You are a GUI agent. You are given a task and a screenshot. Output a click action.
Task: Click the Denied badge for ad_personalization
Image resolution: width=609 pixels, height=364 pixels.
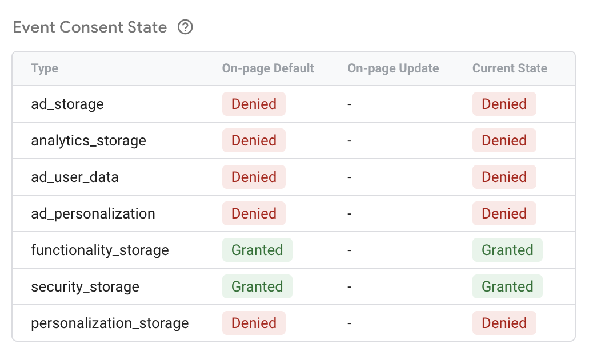pyautogui.click(x=254, y=213)
